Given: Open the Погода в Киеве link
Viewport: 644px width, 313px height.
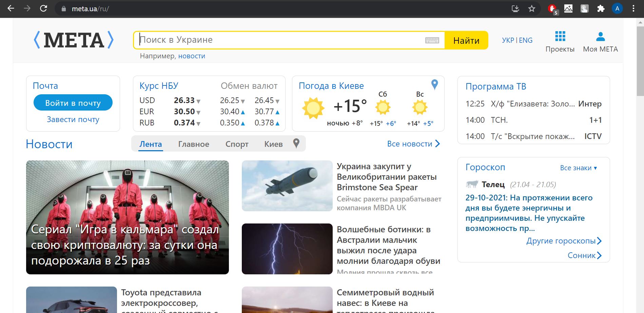Looking at the screenshot, I should (331, 86).
